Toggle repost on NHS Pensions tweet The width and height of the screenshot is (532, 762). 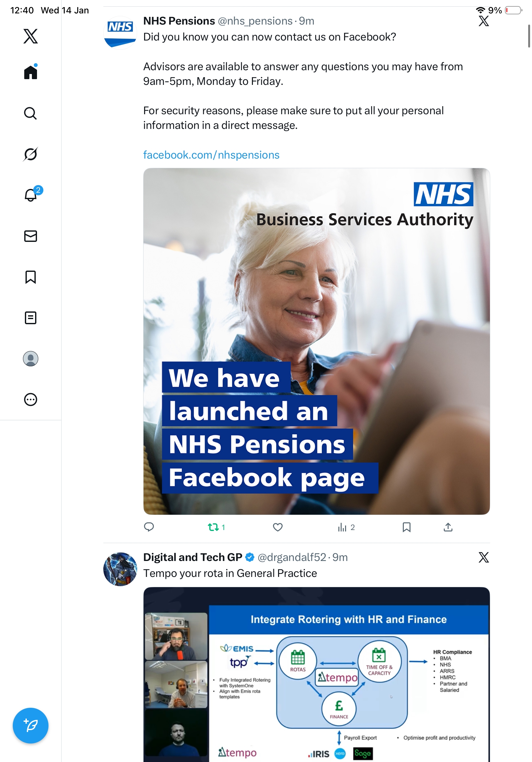tap(216, 527)
